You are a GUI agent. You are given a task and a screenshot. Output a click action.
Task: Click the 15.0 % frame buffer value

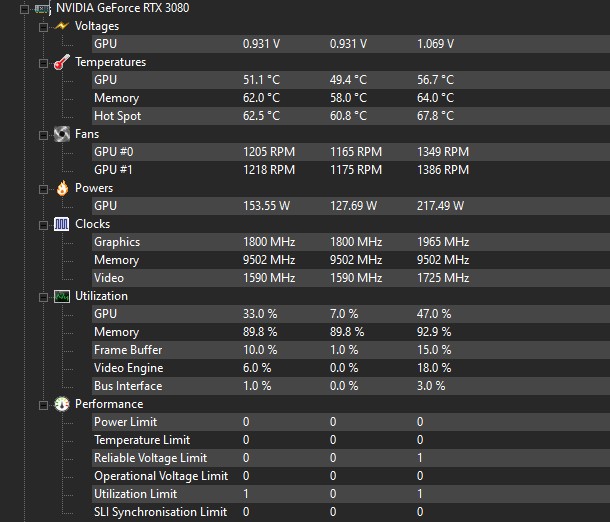(434, 350)
